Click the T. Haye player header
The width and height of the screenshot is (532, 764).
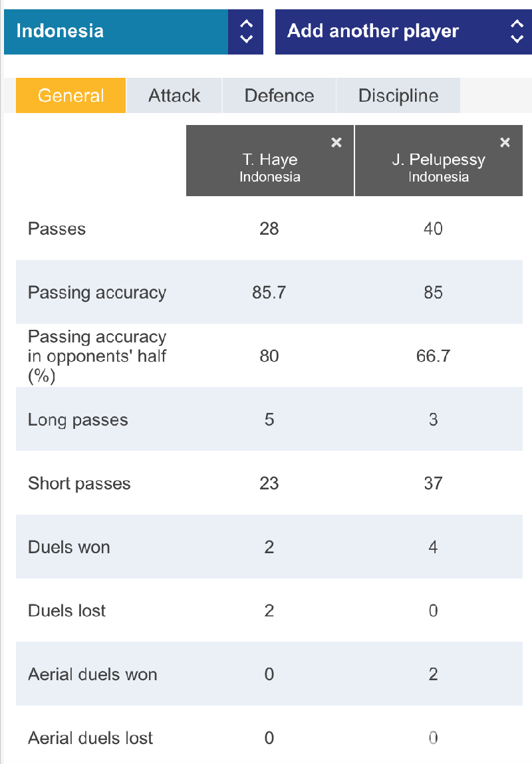pos(270,161)
